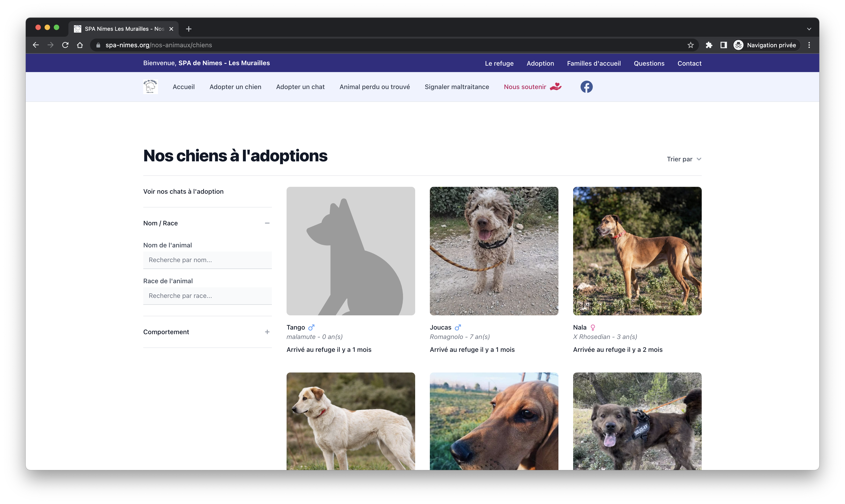845x504 pixels.
Task: Bookmark this page with star icon
Action: [x=690, y=45]
